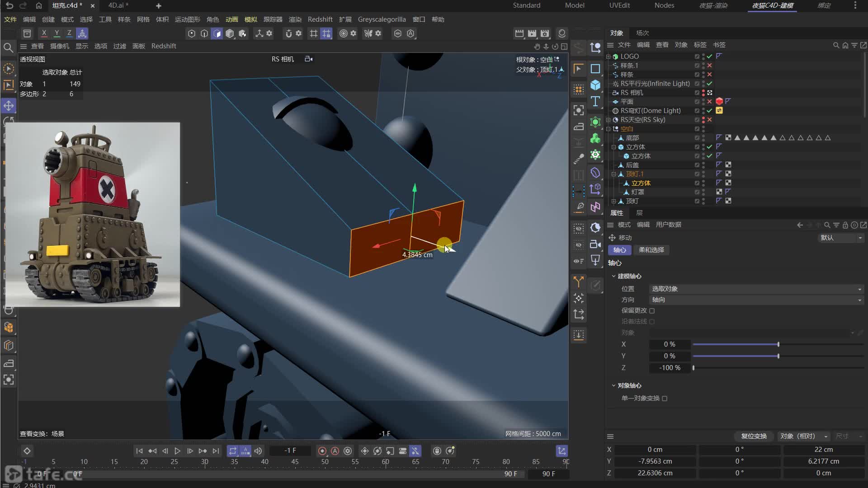Open the edit render settings icon
The width and height of the screenshot is (868, 488).
click(545, 33)
